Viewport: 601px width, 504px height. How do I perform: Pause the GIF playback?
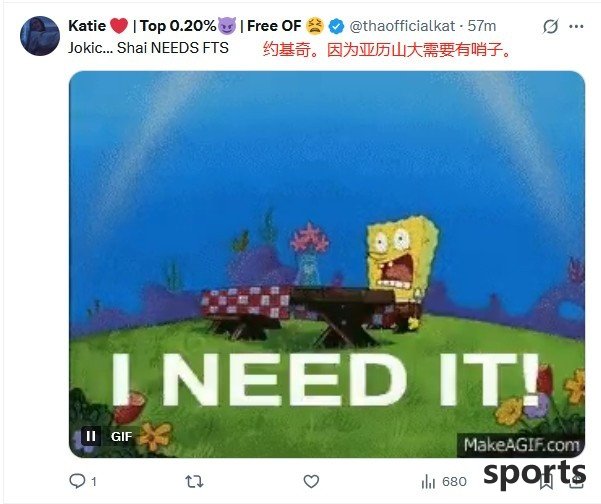pyautogui.click(x=91, y=436)
